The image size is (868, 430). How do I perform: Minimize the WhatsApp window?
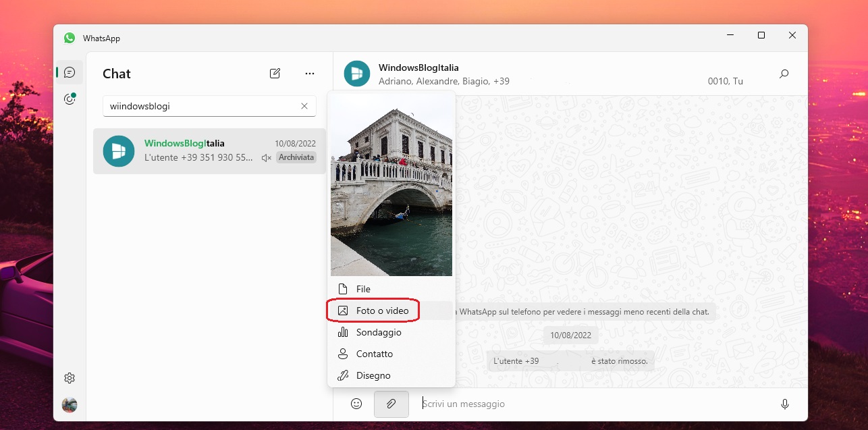click(x=730, y=35)
